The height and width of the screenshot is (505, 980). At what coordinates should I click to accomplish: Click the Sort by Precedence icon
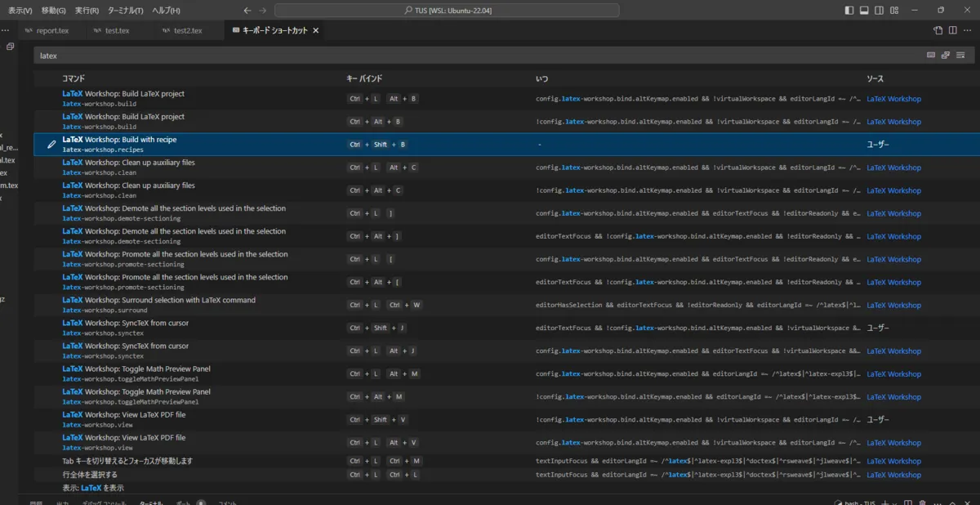pyautogui.click(x=945, y=56)
